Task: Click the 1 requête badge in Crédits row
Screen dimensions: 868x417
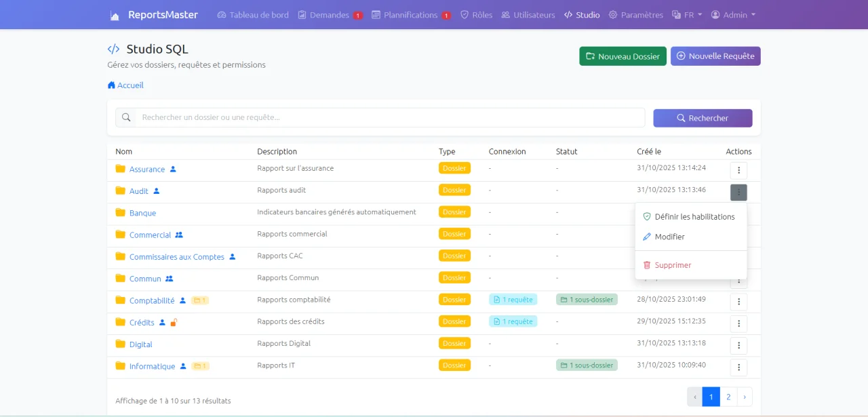Action: 513,321
